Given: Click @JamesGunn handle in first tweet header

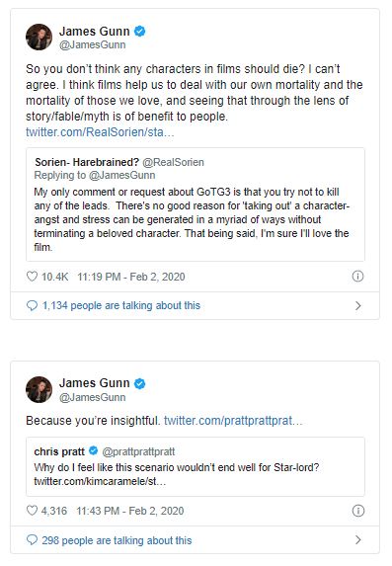Looking at the screenshot, I should (x=93, y=44).
